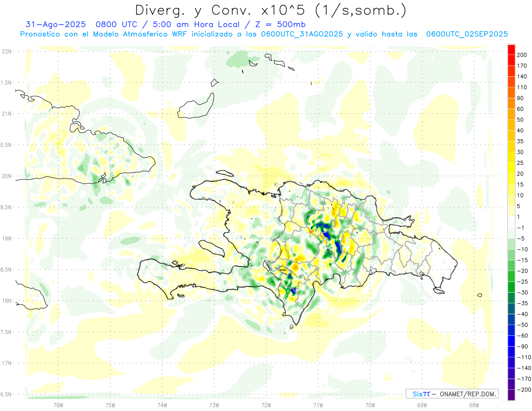The height and width of the screenshot is (411, 532).
Task: Click the '72W' longitude label
Action: click(x=266, y=405)
